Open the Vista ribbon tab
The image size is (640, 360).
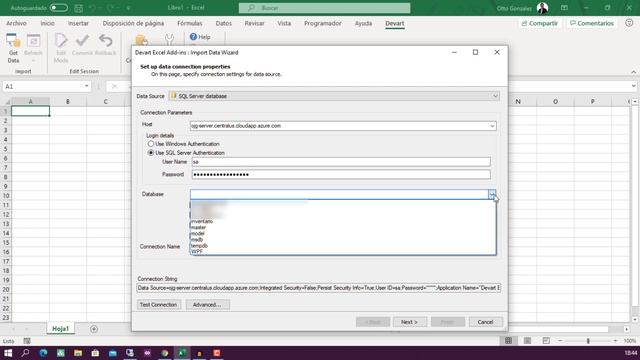pos(284,23)
